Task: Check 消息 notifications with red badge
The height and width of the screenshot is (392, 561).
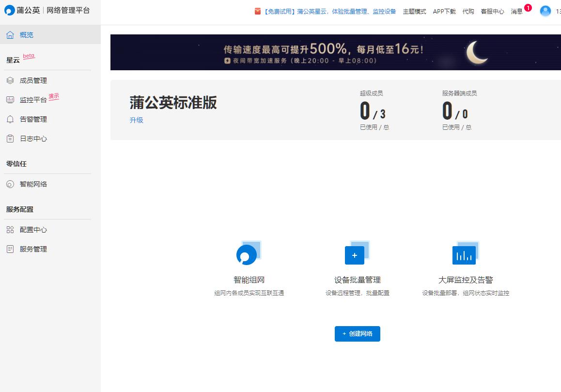Action: (516, 11)
